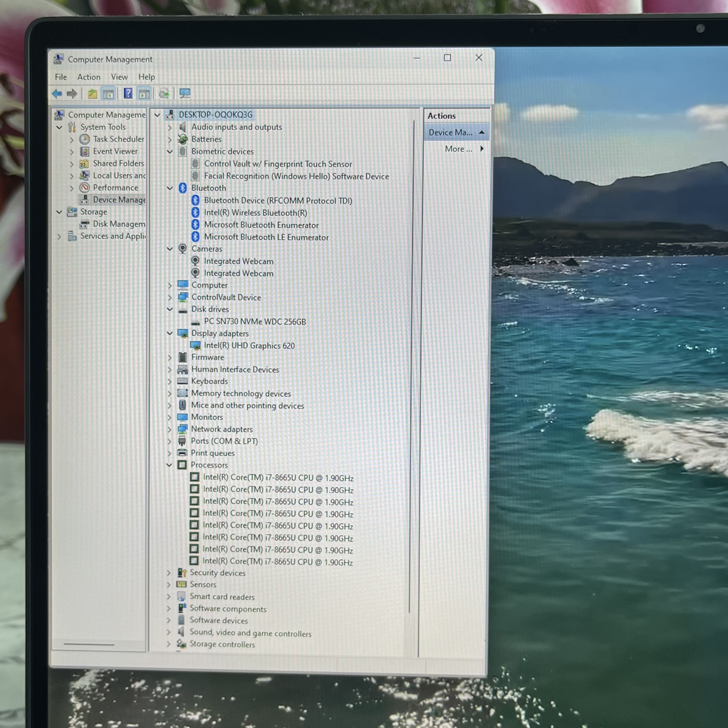Click the Up one level folder icon
This screenshot has width=728, height=728.
click(x=92, y=94)
